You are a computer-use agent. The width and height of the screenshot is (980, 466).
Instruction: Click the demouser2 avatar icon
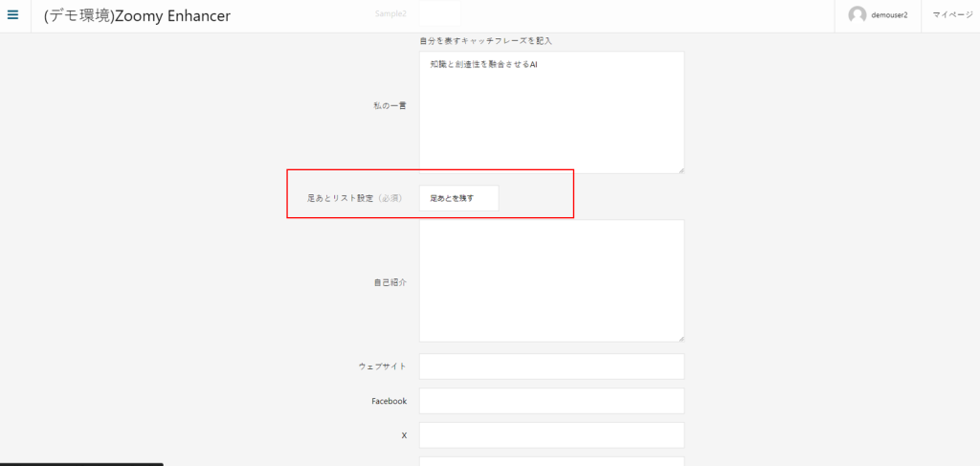tap(857, 15)
